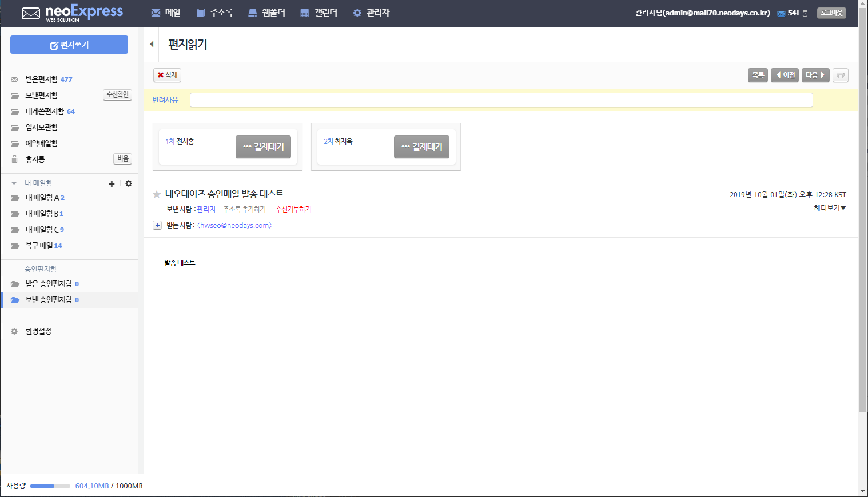Open 예약메일함 folder
Viewport: 868px width, 497px height.
41,143
